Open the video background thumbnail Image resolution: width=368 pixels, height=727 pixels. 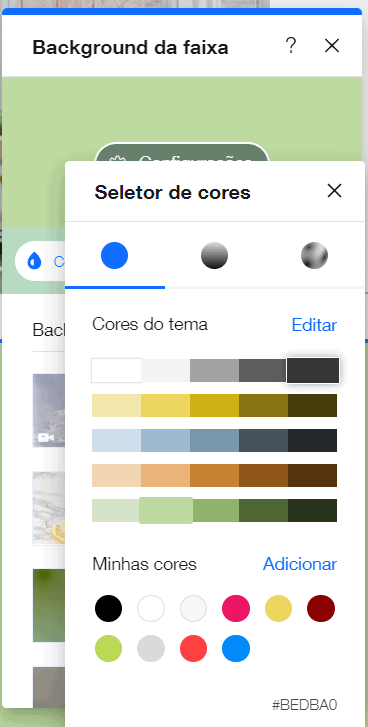(49, 410)
